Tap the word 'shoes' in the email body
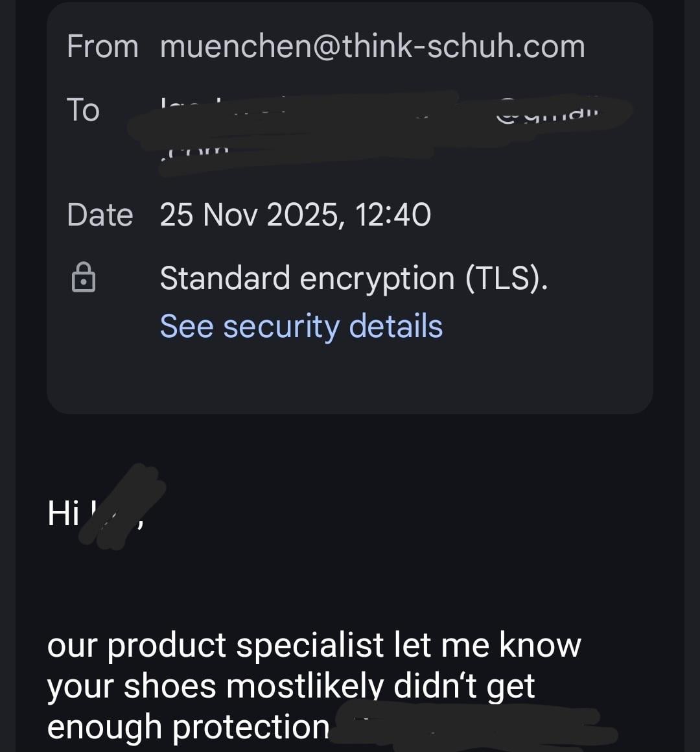 [x=170, y=686]
